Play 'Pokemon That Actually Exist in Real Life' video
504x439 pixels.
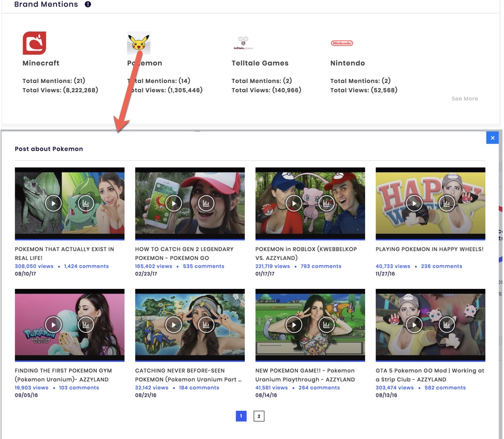[53, 203]
